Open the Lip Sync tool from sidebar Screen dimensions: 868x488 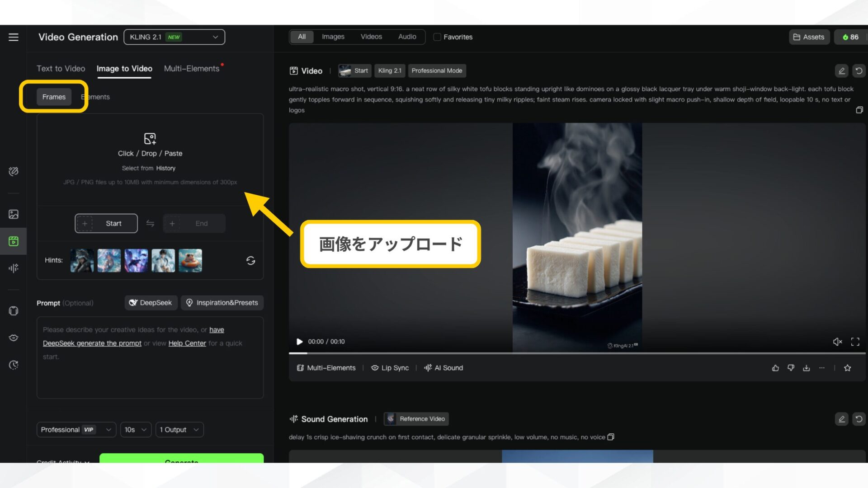[x=14, y=338]
